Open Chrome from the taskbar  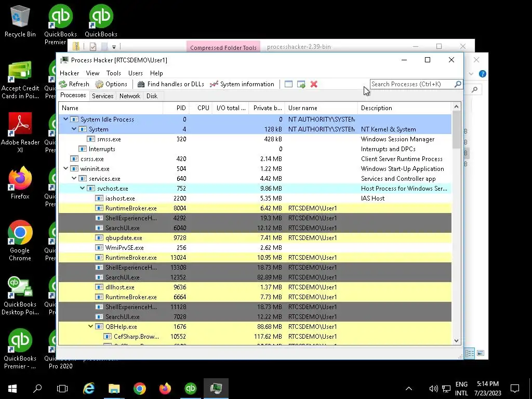point(140,389)
